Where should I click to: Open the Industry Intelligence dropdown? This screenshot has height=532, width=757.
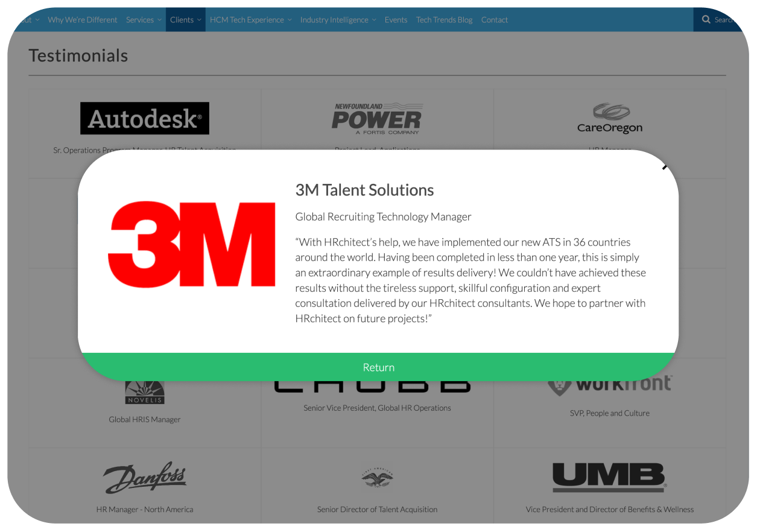pos(334,19)
